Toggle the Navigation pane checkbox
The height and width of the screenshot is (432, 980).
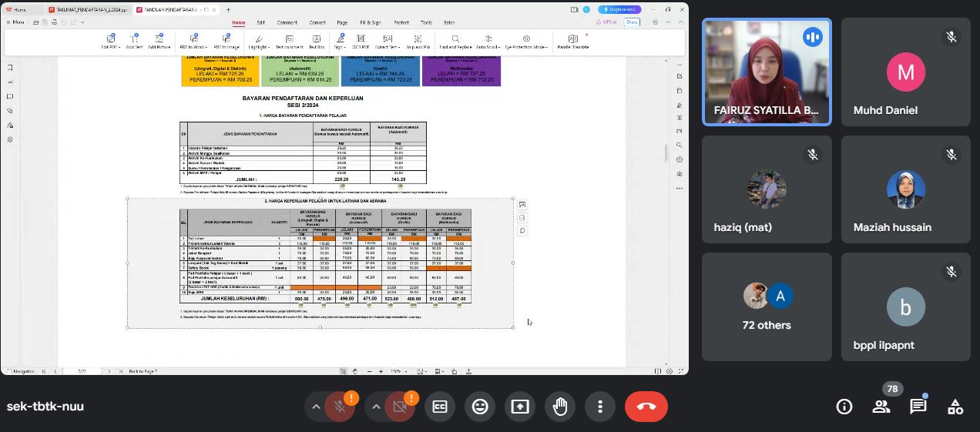(8, 371)
